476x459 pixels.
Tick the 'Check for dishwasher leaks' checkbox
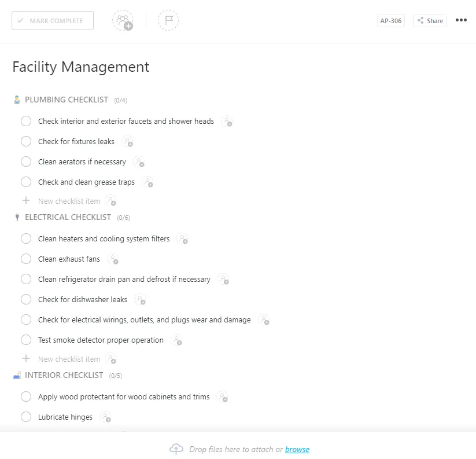coord(26,299)
